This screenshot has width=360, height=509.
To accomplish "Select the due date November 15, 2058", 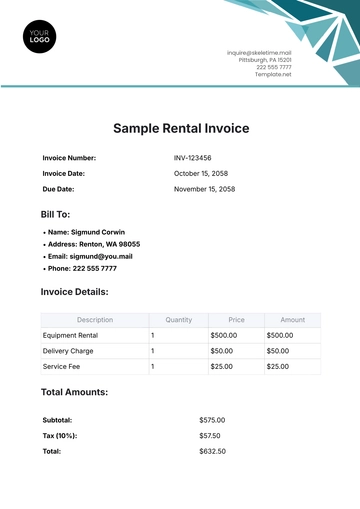I will (204, 189).
